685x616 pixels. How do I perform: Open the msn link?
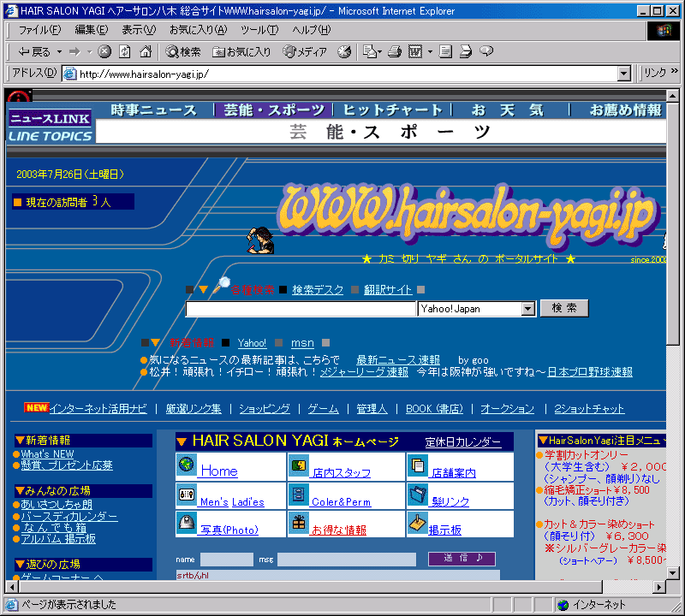(x=302, y=343)
